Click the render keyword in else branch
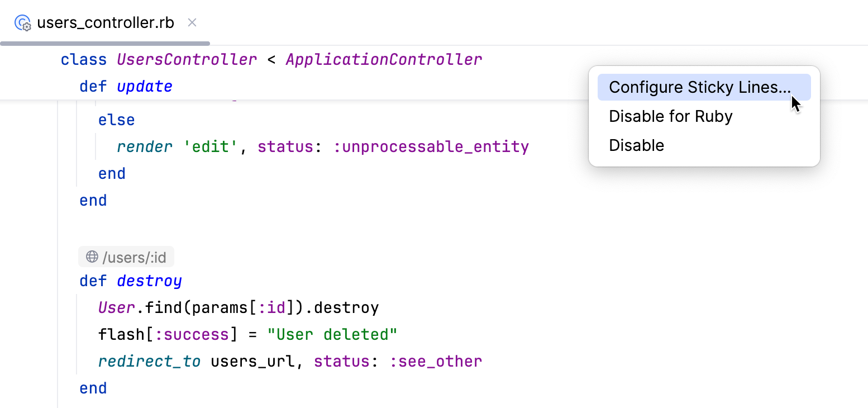This screenshot has height=408, width=868. (145, 147)
